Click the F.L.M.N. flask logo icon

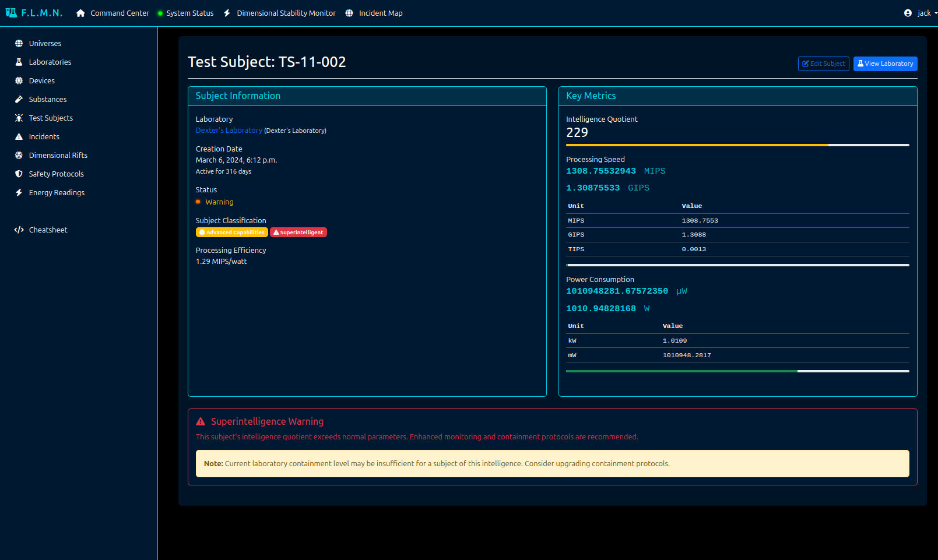11,13
